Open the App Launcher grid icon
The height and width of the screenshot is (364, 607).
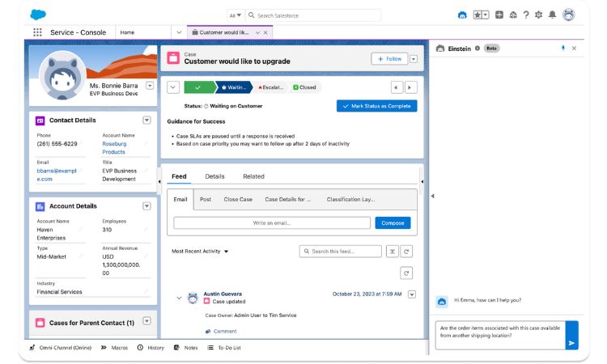(x=37, y=32)
